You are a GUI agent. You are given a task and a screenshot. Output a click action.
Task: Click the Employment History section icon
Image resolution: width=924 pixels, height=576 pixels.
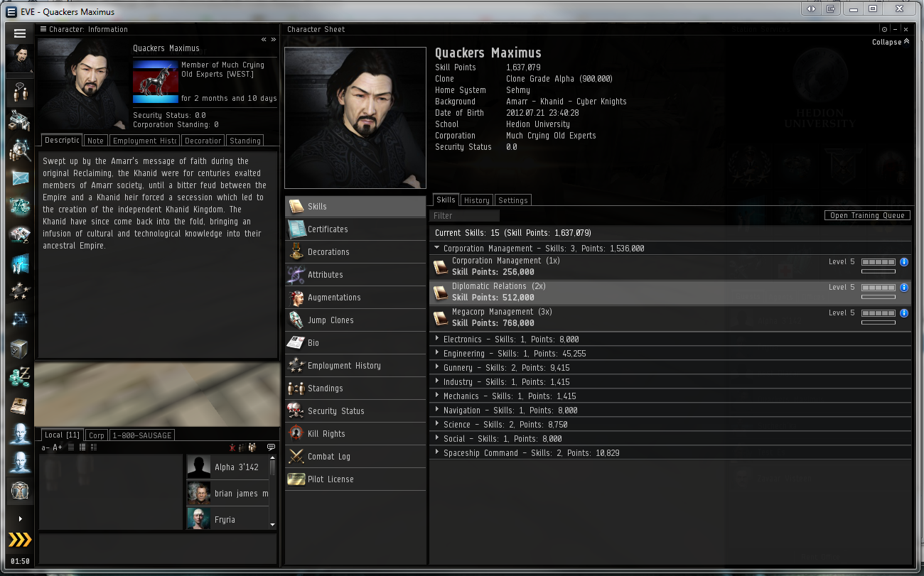tap(296, 365)
